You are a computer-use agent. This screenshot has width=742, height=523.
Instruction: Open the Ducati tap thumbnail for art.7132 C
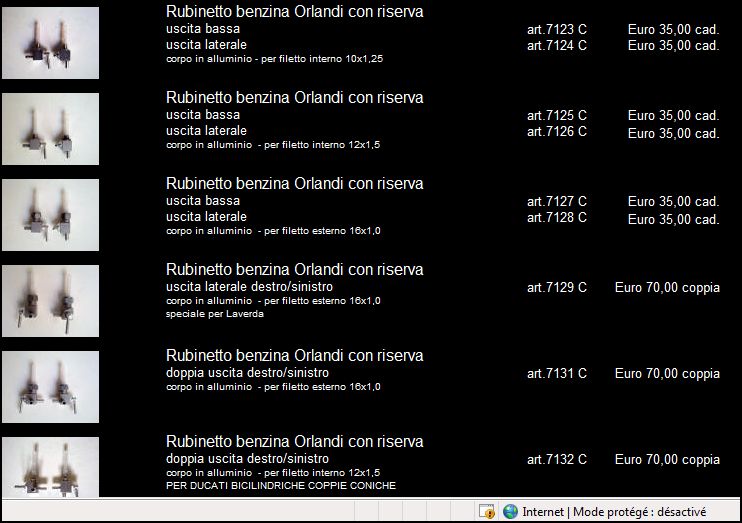point(50,467)
